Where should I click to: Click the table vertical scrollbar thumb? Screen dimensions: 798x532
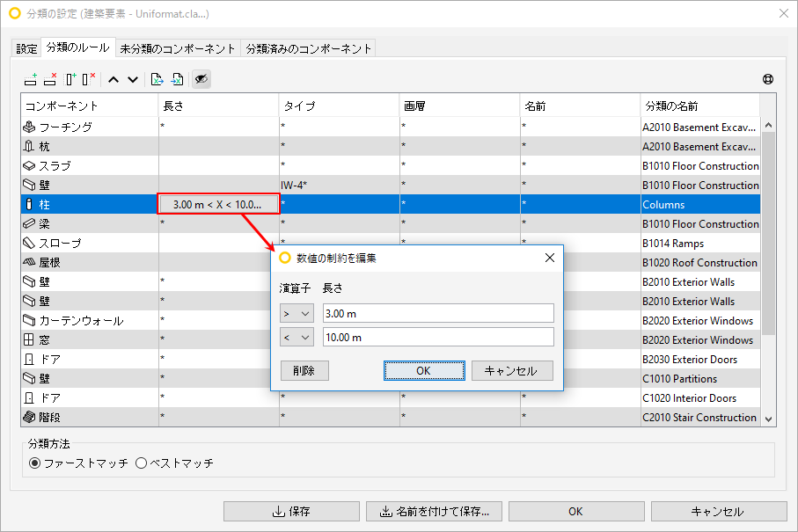point(768,233)
